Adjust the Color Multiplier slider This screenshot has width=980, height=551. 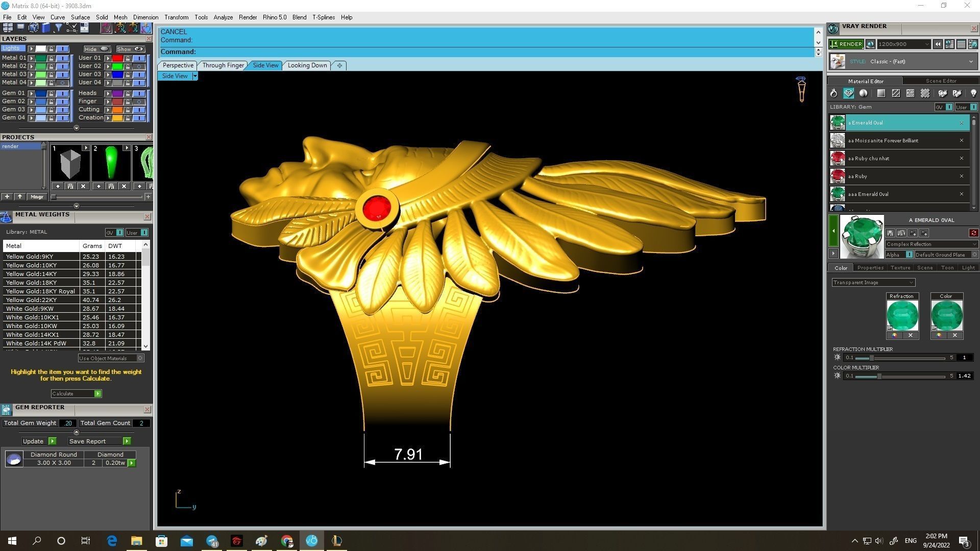tap(879, 376)
